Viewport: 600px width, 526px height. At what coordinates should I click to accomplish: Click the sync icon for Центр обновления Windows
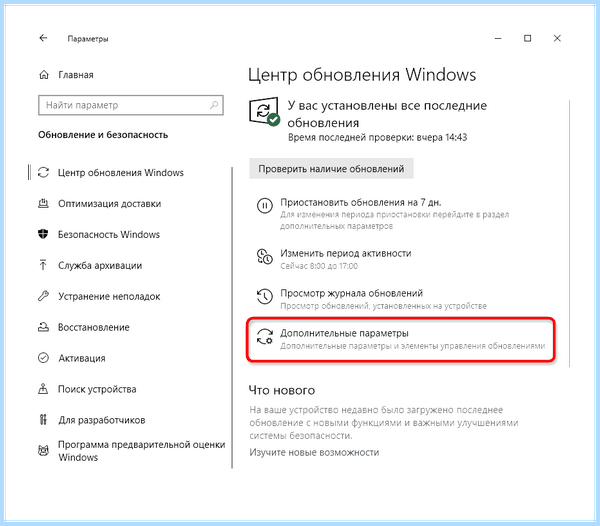43,173
